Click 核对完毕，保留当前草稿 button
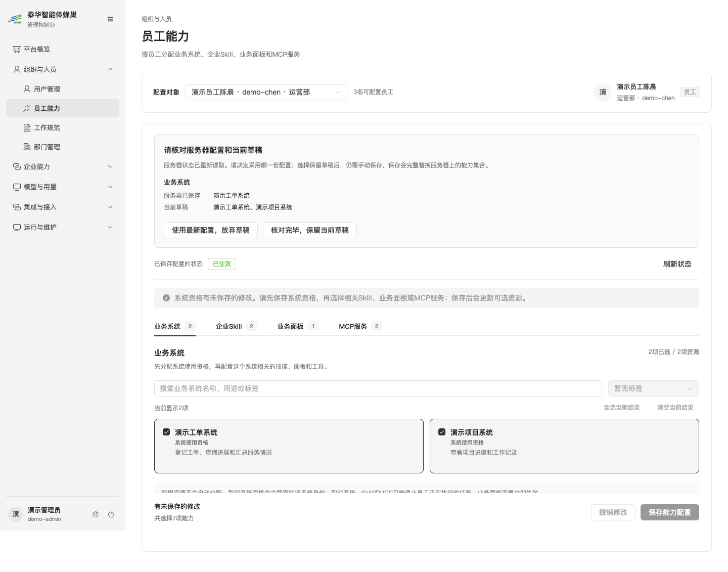 coord(310,230)
